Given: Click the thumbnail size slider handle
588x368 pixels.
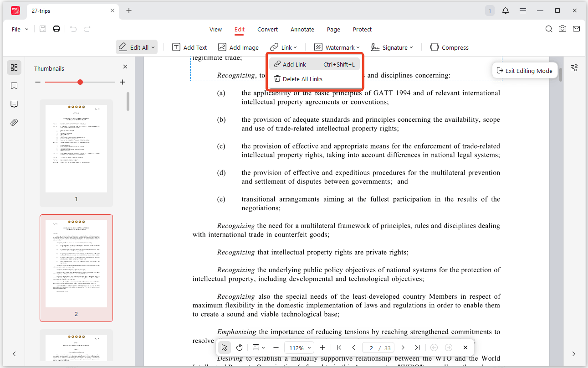Looking at the screenshot, I should pos(80,82).
